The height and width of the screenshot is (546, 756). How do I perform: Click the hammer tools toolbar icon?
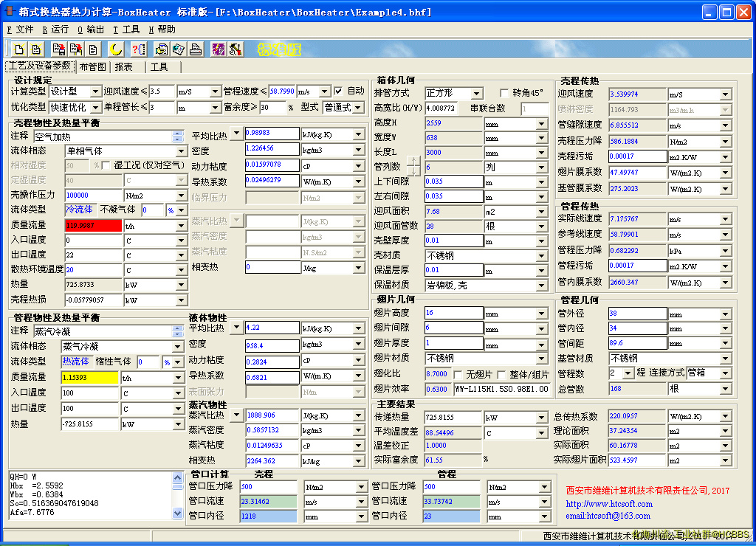coord(236,49)
